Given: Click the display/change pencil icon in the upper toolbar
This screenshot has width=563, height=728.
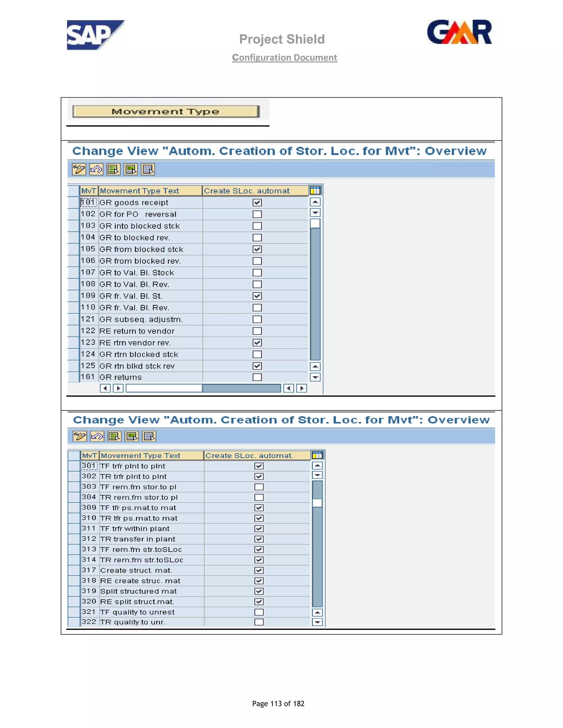Looking at the screenshot, I should click(x=79, y=169).
